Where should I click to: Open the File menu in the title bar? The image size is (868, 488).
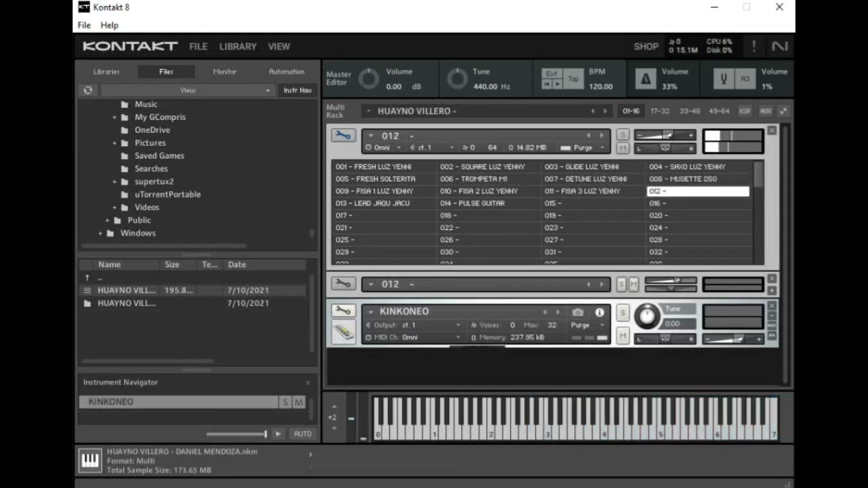click(84, 25)
